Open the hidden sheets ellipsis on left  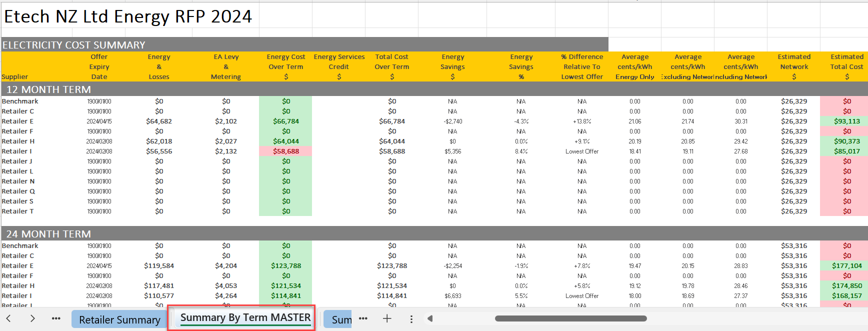pos(56,318)
